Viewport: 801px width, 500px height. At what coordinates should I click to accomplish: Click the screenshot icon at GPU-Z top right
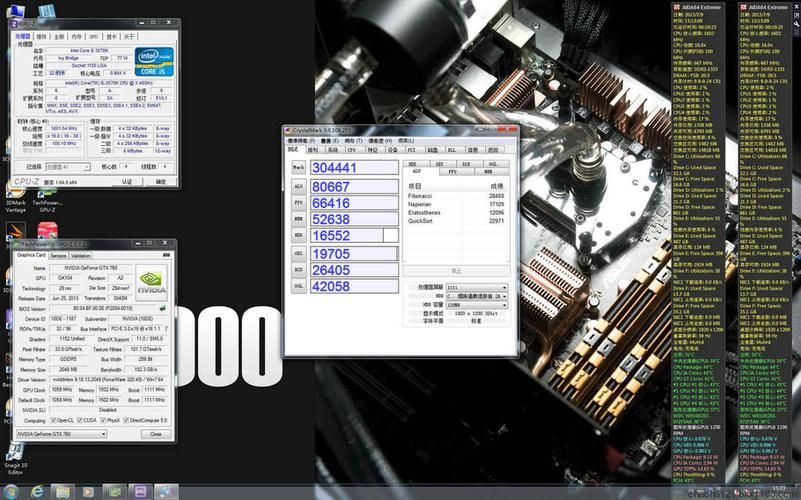point(166,255)
